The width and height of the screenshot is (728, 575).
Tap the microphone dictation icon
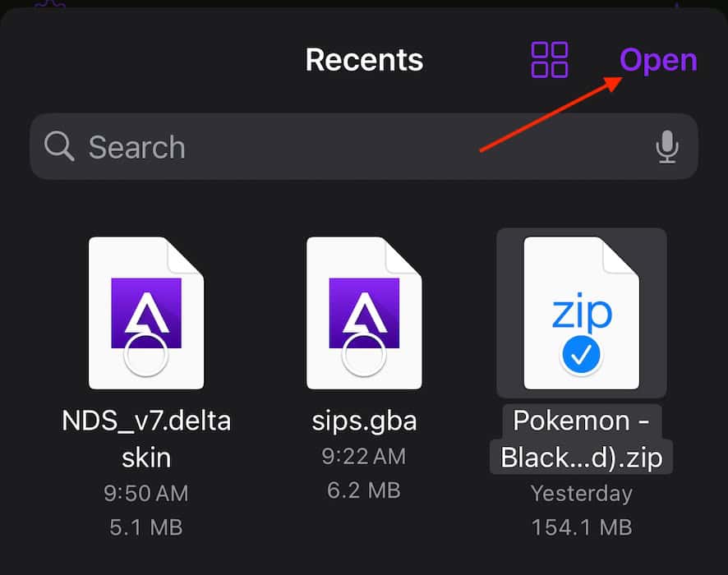click(666, 148)
